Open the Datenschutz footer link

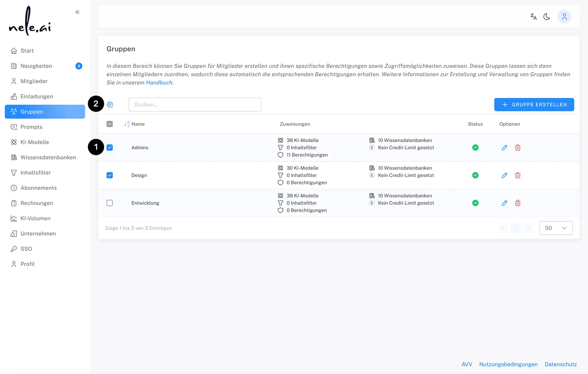click(x=561, y=364)
